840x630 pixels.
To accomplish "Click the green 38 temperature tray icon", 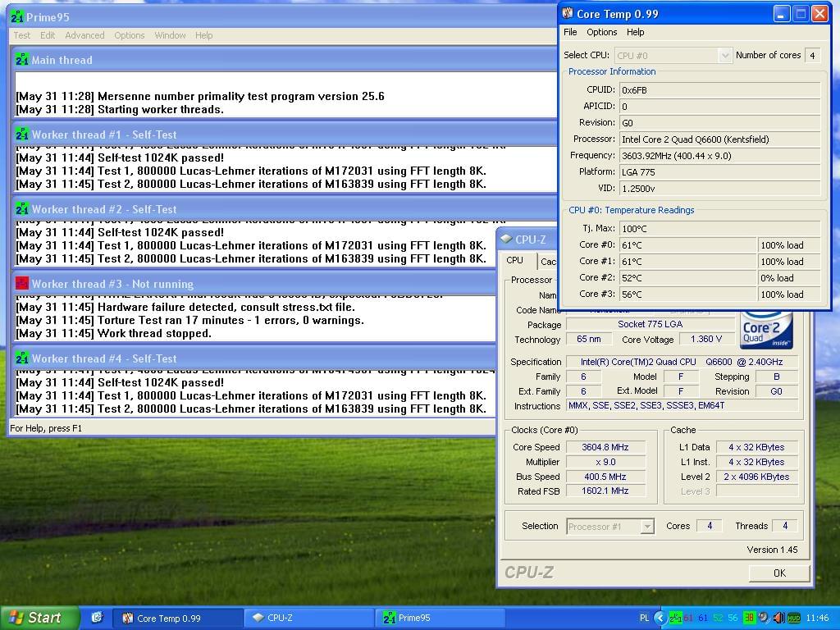I will pos(749,618).
